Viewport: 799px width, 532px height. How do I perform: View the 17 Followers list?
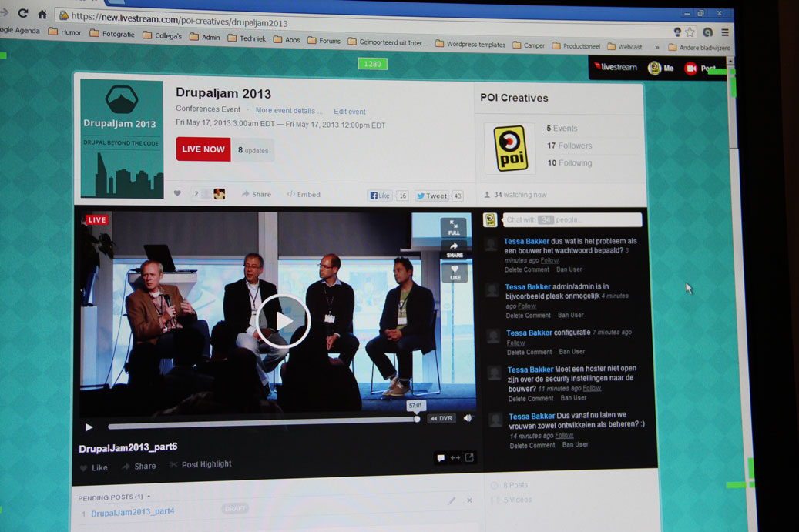[569, 146]
